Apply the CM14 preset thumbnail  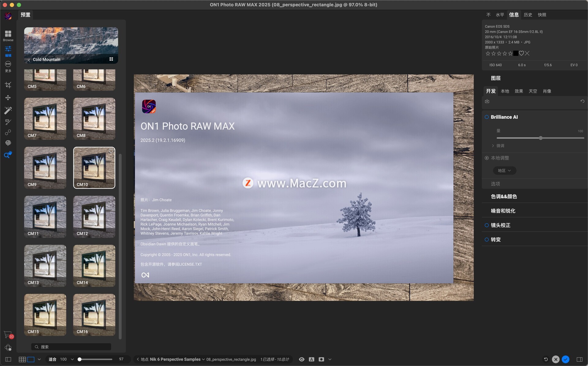click(x=94, y=266)
